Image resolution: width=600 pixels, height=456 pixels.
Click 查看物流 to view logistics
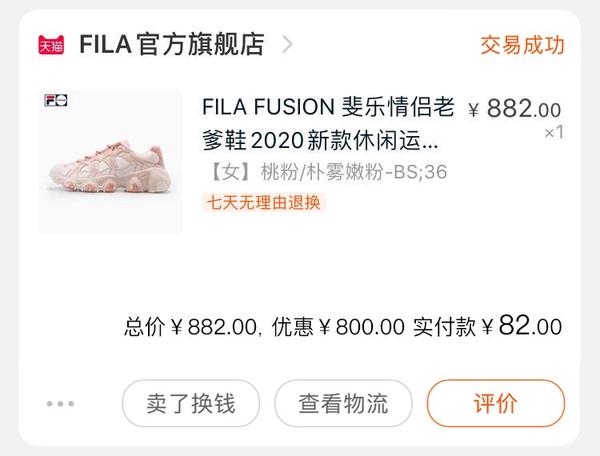pos(343,404)
